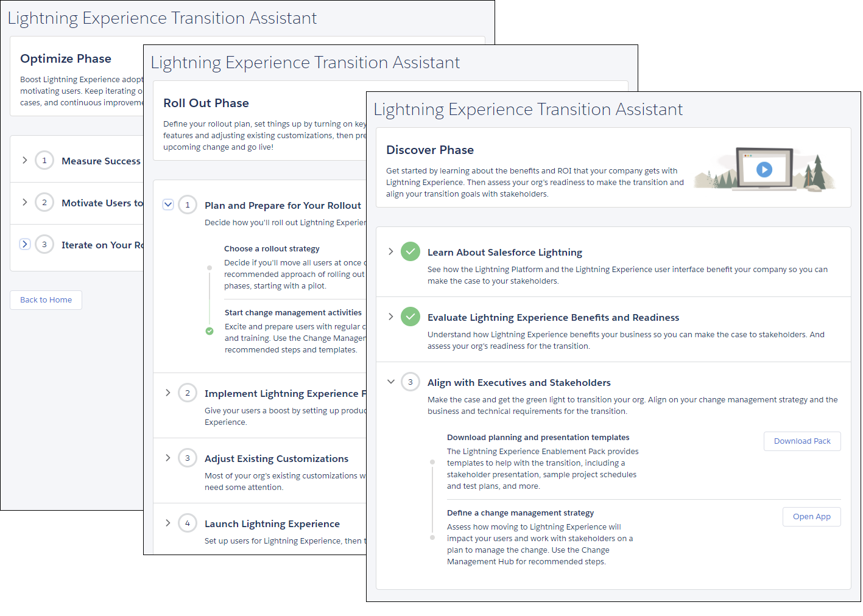Click the play button on the Discover Phase video illustration

click(x=765, y=170)
